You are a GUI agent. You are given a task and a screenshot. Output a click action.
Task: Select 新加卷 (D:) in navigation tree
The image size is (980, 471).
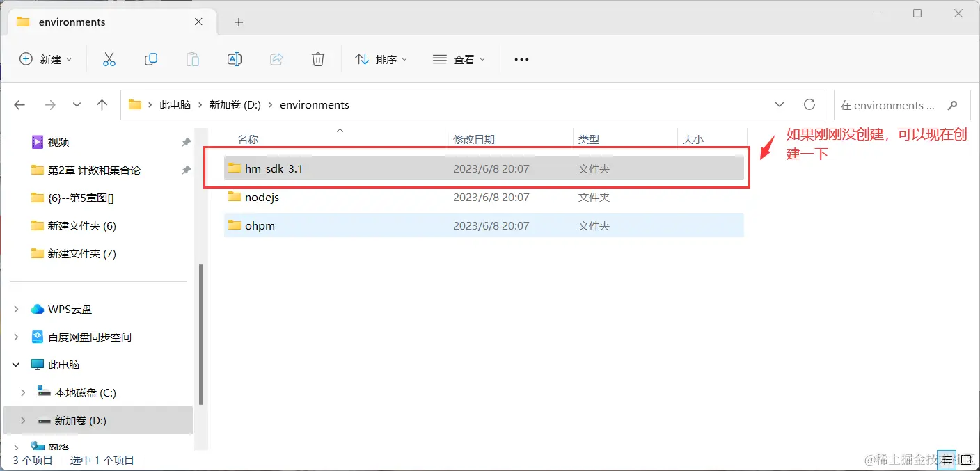click(x=98, y=420)
